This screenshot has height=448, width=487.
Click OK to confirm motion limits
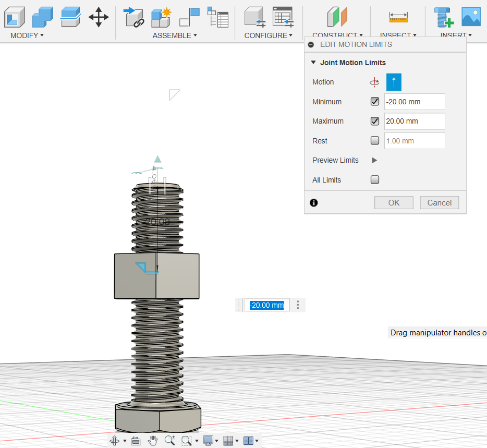[394, 203]
